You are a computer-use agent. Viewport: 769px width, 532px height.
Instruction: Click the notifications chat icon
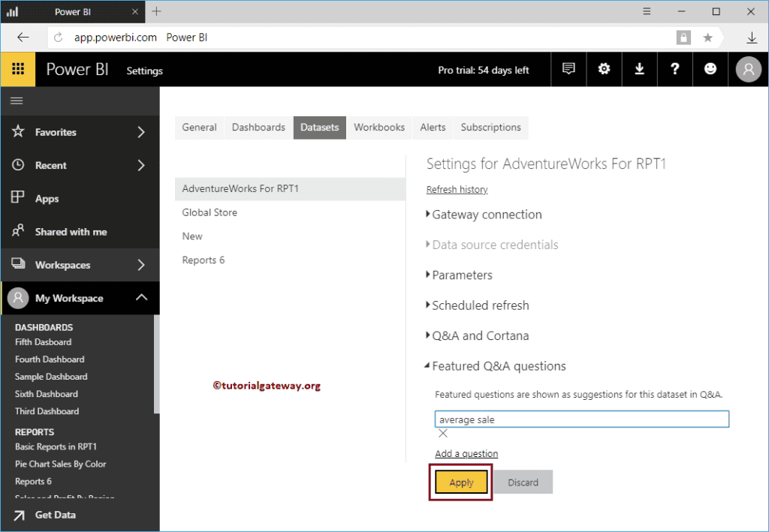pos(568,69)
